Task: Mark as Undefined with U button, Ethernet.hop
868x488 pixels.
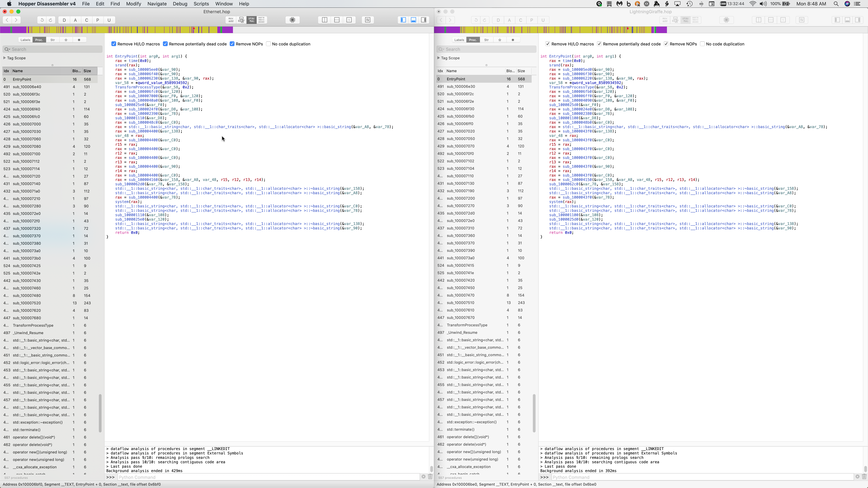Action: coord(109,20)
